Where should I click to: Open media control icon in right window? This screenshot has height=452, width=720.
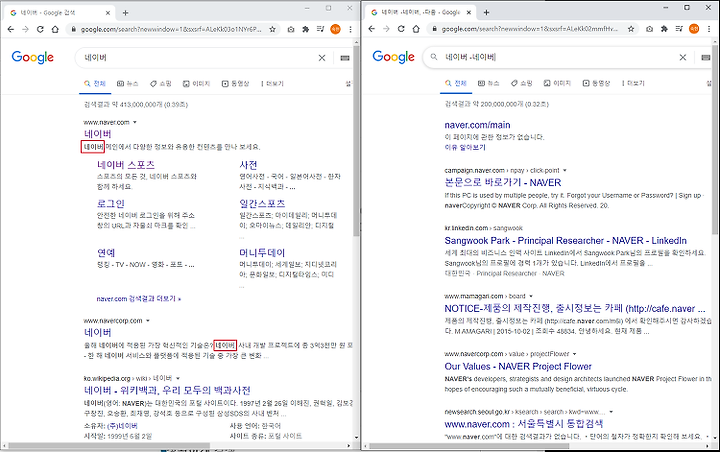click(679, 29)
